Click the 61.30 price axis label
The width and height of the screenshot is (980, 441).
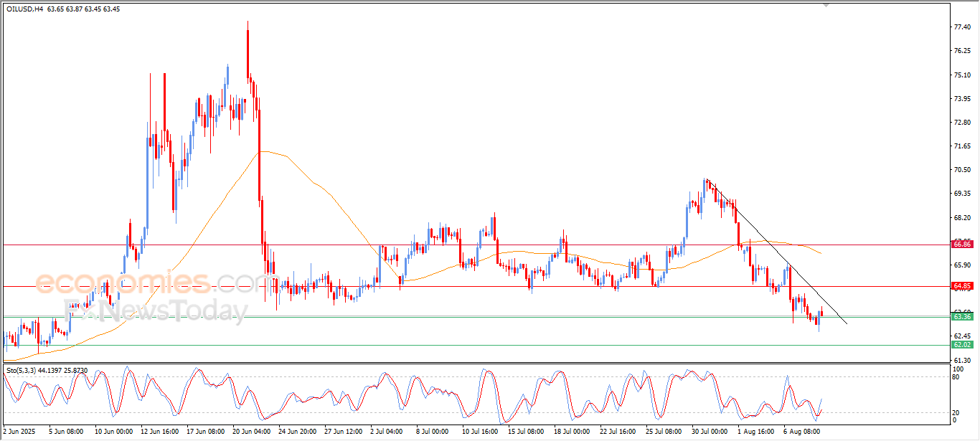point(963,360)
